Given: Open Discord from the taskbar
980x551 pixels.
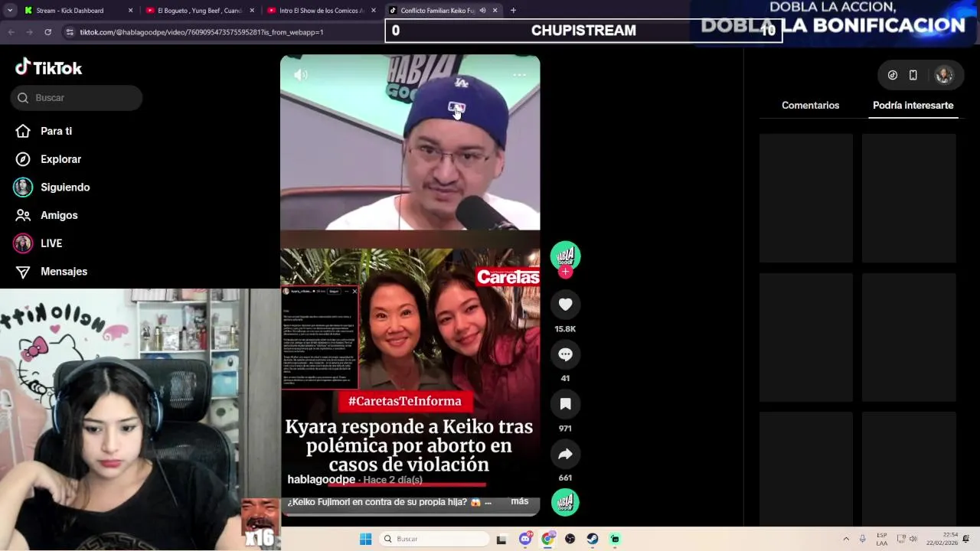Looking at the screenshot, I should click(x=525, y=539).
